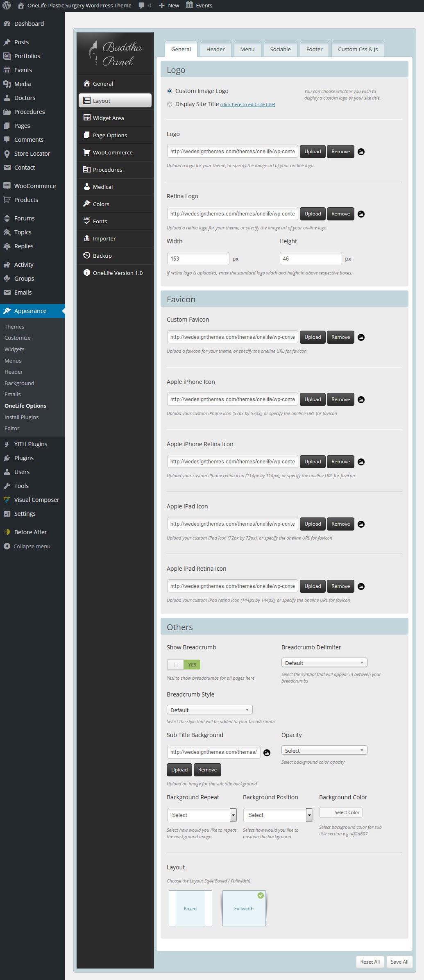Switch to the Sociable tab
Viewport: 424px width, 980px height.
[280, 49]
